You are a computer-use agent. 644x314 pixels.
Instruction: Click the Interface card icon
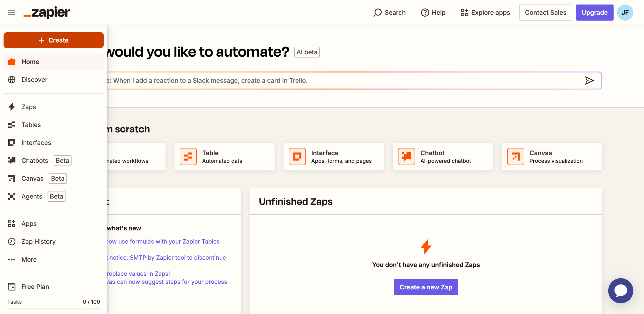pos(297,156)
